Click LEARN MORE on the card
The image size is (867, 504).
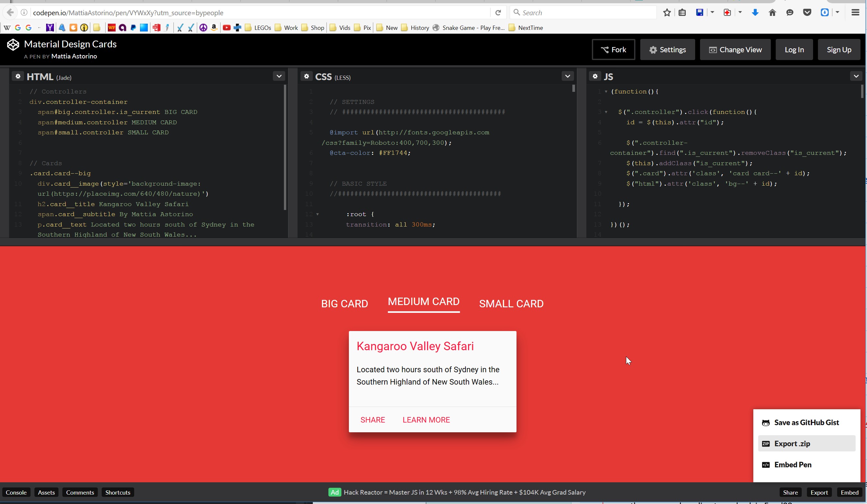tap(426, 420)
